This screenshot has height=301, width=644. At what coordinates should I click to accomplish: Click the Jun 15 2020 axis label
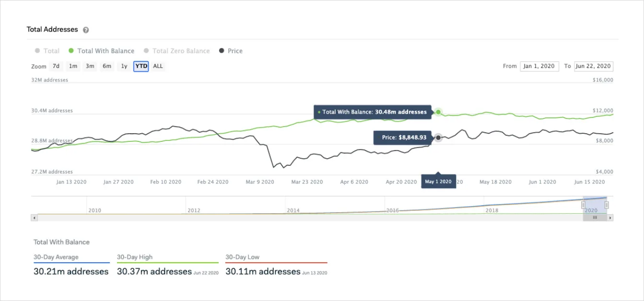[589, 182]
